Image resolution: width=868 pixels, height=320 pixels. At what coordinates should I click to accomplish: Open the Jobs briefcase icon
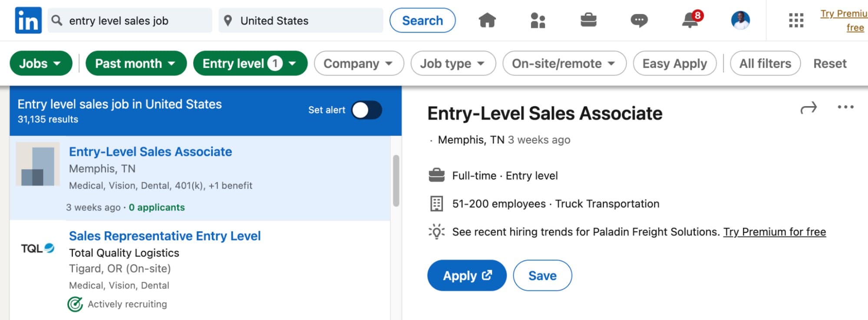click(x=588, y=20)
